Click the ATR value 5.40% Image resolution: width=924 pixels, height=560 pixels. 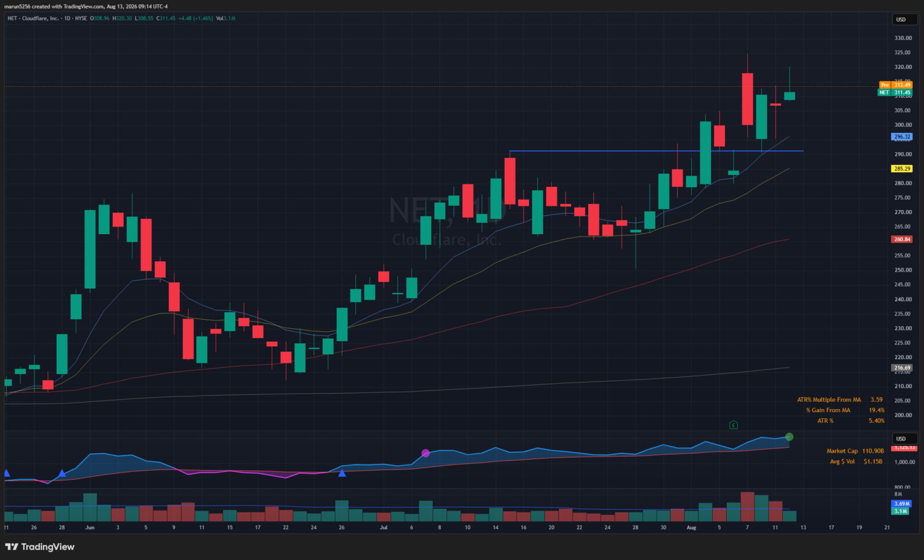coord(877,421)
